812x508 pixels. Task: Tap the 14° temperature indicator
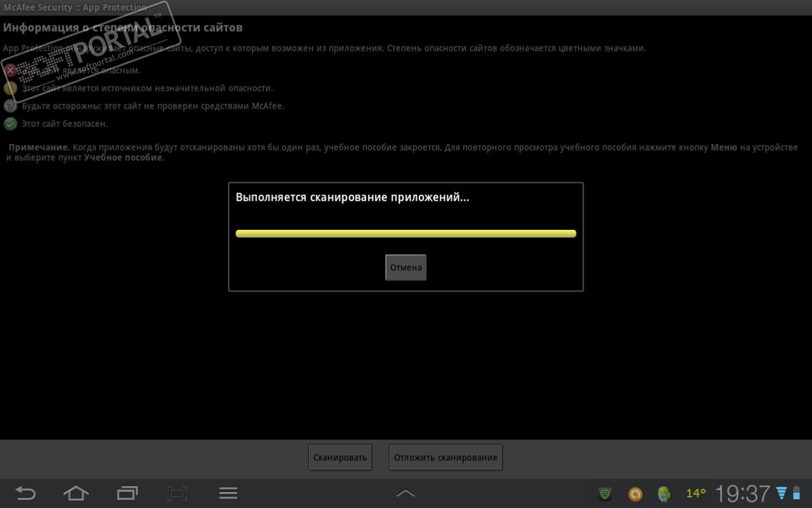[696, 493]
